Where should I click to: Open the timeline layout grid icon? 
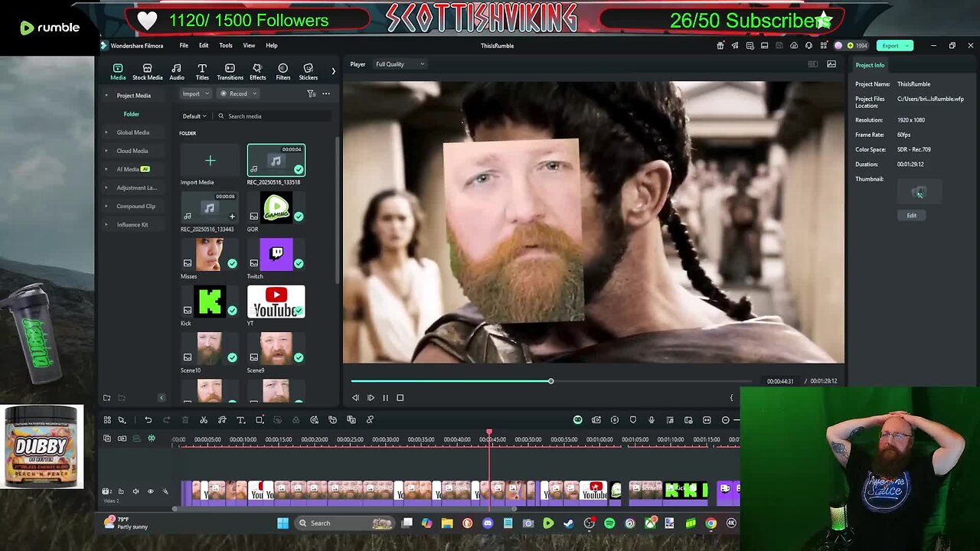point(107,420)
